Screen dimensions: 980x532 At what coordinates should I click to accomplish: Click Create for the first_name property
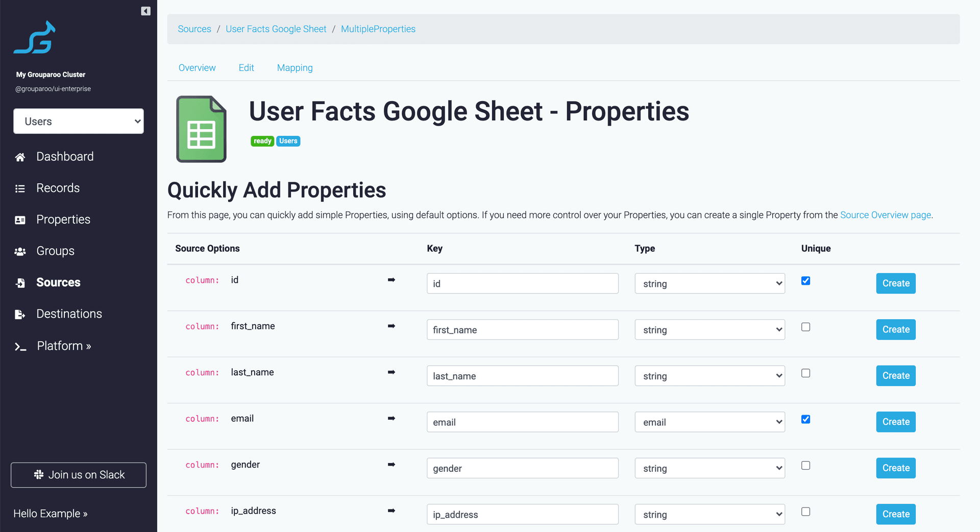(896, 330)
